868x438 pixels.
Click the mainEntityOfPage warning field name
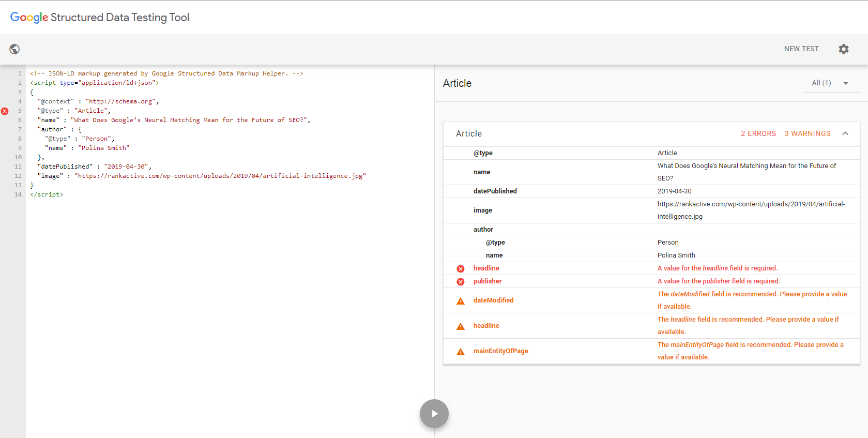pyautogui.click(x=500, y=351)
